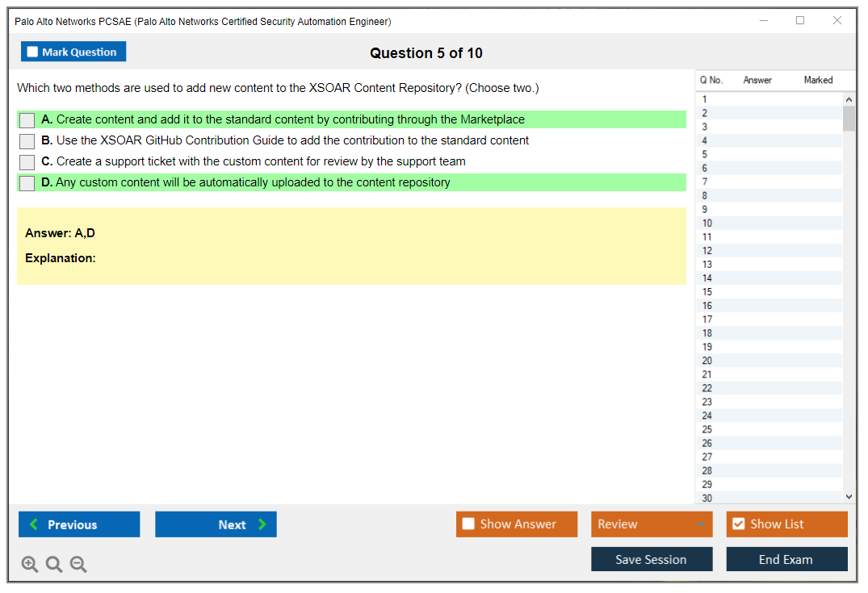868x593 pixels.
Task: Tick the checkbox for answer A
Action: pos(27,120)
